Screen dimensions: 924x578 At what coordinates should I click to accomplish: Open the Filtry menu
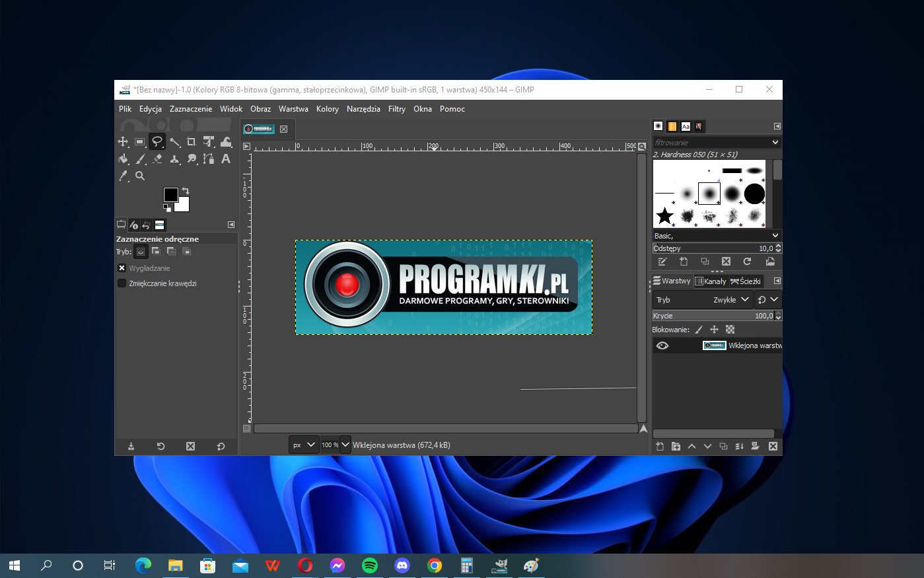[396, 109]
